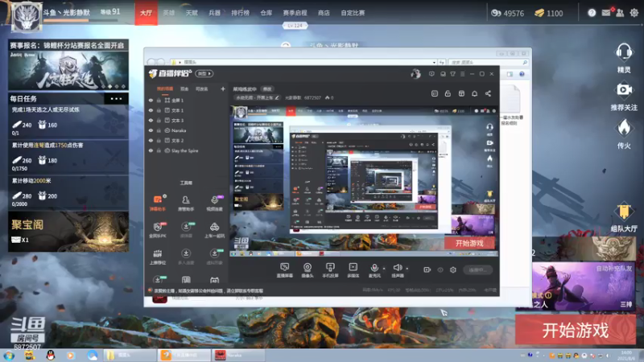This screenshot has width=644, height=362.
Task: Click the record video icon in bottom bar
Action: pyautogui.click(x=427, y=269)
